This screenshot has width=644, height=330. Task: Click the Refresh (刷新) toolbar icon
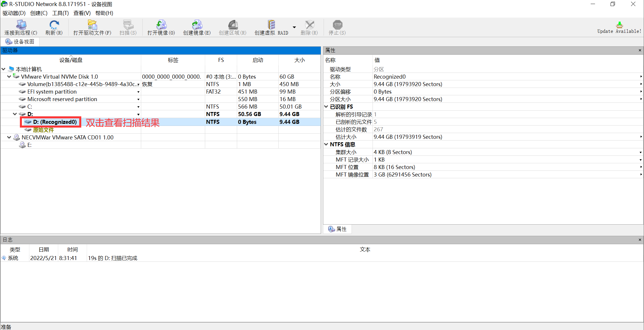coord(54,25)
